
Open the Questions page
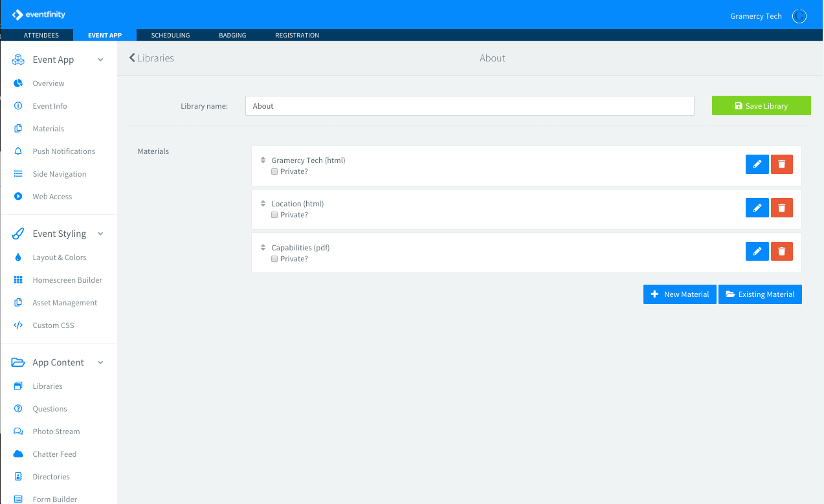click(50, 409)
